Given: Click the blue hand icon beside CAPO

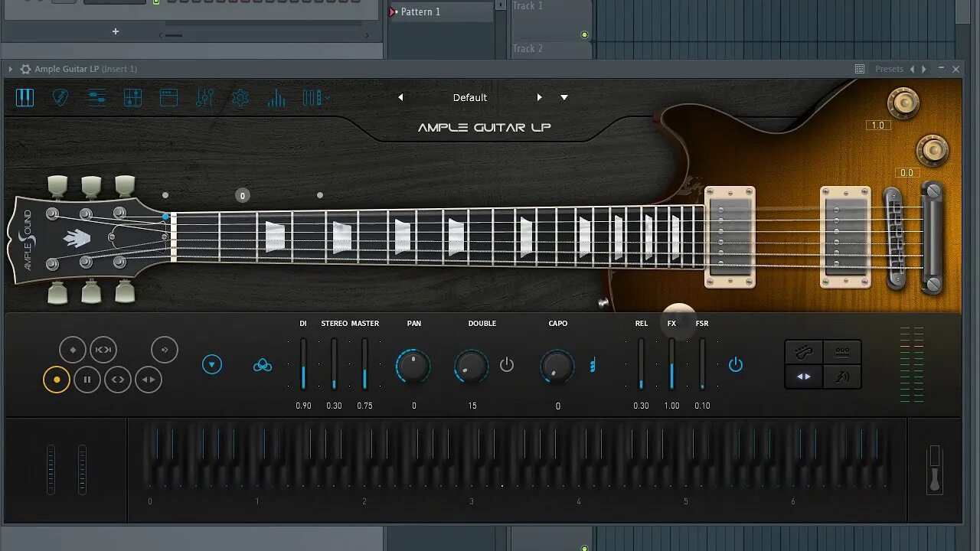Looking at the screenshot, I should coord(592,366).
